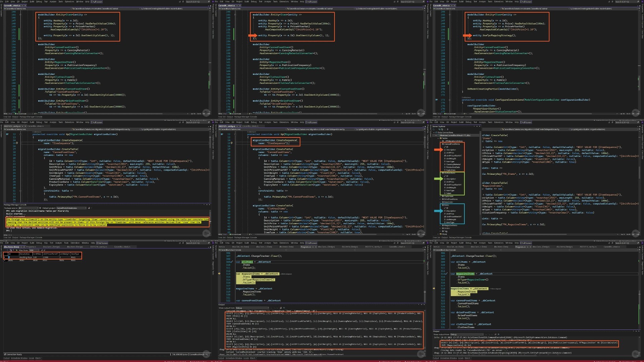
Task: Click Refresh icon in Server Explorer toolbar
Action: (x=434, y=129)
